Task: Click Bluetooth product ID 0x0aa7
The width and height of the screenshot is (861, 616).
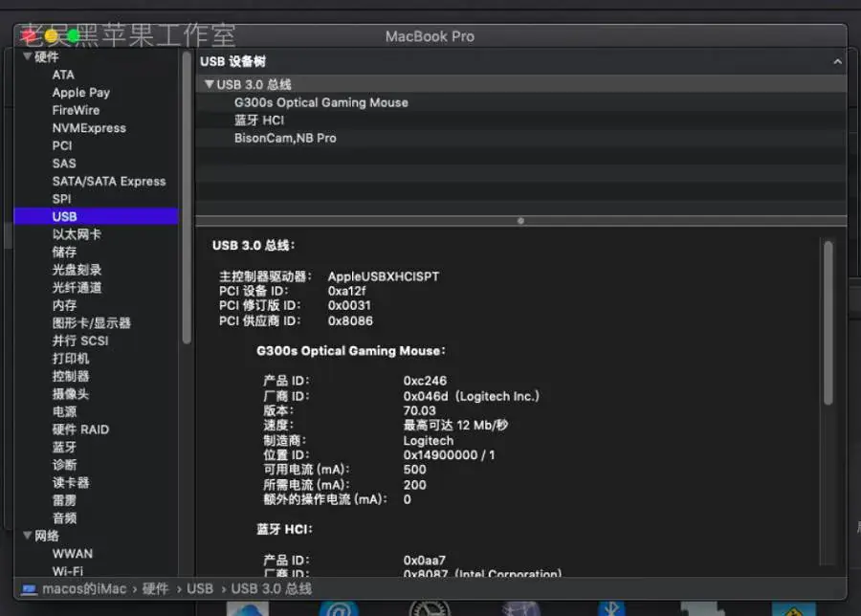Action: pyautogui.click(x=425, y=560)
